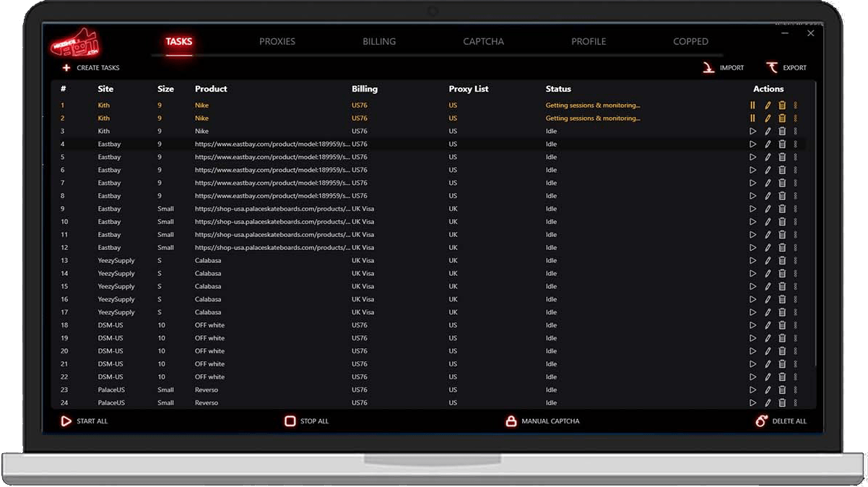Screen dimensions: 868x487
Task: Stop all tasks via STOP ALL
Action: point(306,421)
